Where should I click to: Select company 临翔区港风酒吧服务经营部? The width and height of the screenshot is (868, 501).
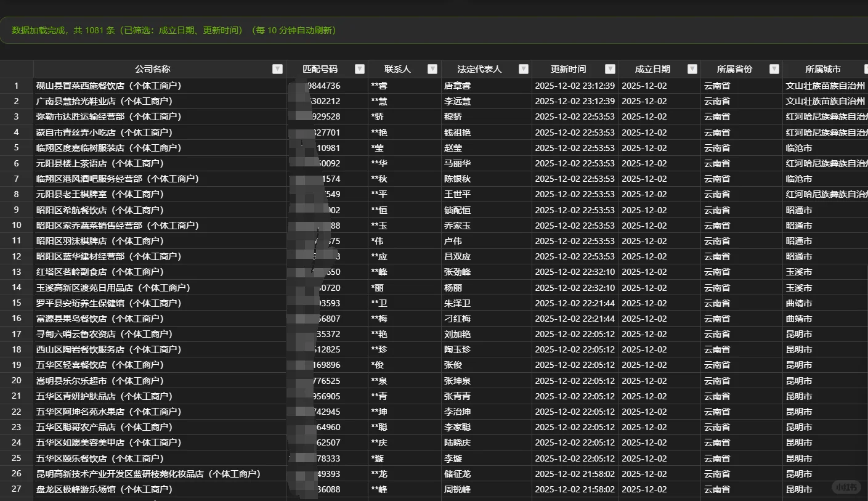[118, 179]
